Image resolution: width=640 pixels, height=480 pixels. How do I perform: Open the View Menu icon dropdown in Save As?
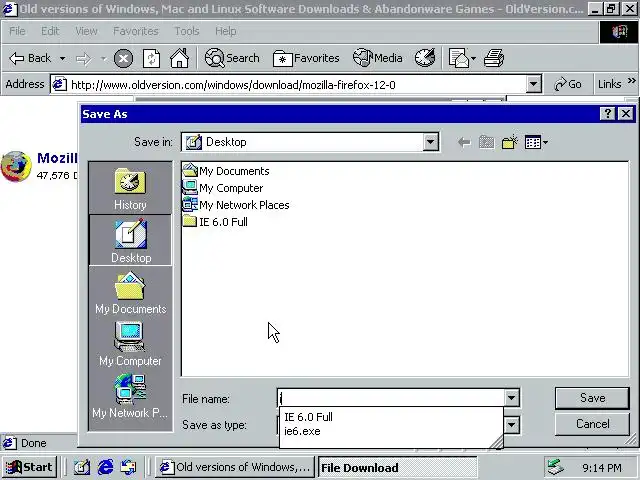[536, 142]
